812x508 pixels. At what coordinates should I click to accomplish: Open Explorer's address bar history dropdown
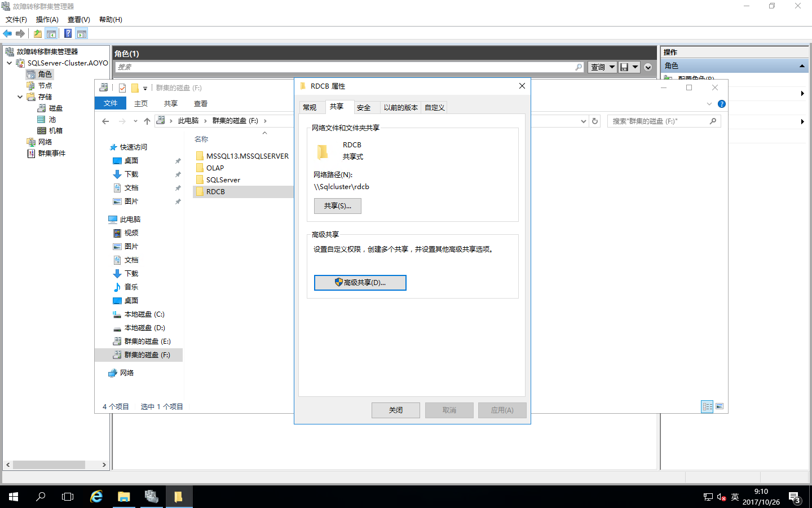583,121
